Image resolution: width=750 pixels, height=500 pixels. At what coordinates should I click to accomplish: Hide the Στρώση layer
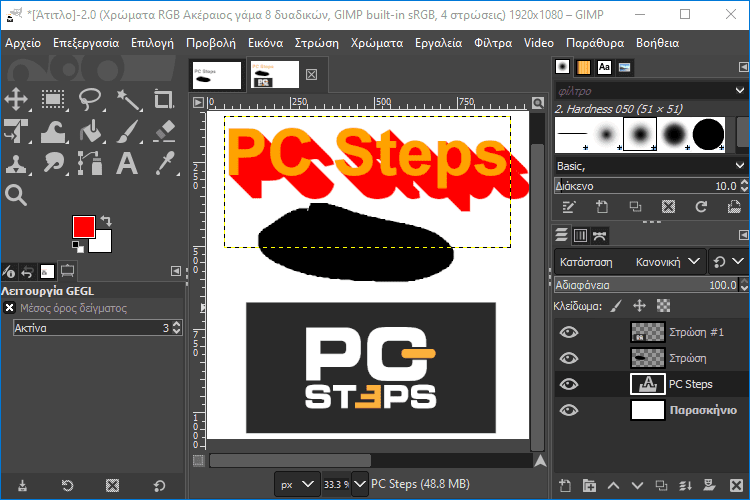coord(569,358)
